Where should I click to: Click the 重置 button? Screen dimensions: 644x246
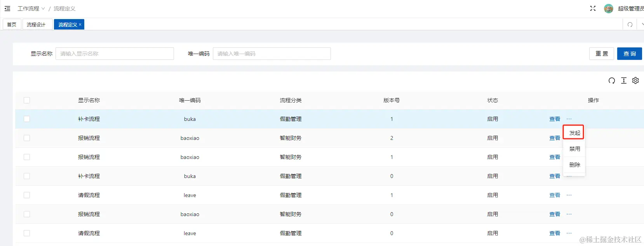click(602, 54)
